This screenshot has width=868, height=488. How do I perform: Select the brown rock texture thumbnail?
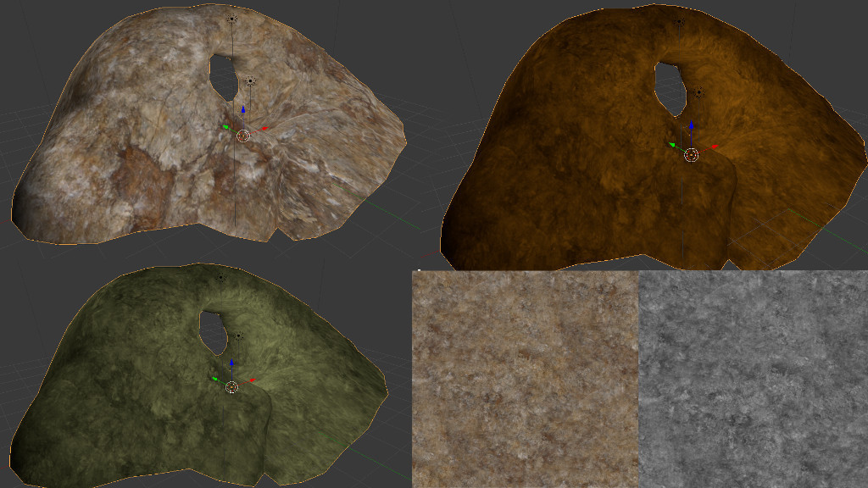tap(525, 379)
